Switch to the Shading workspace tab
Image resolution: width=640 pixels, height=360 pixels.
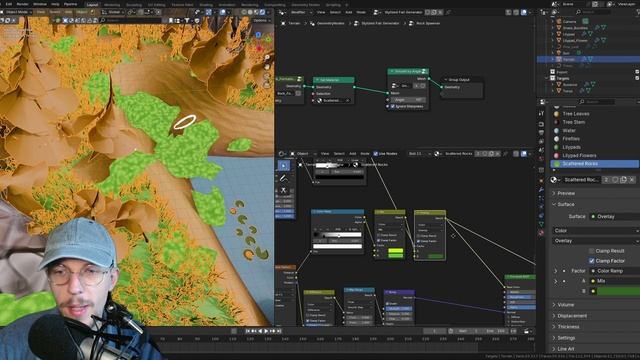206,5
